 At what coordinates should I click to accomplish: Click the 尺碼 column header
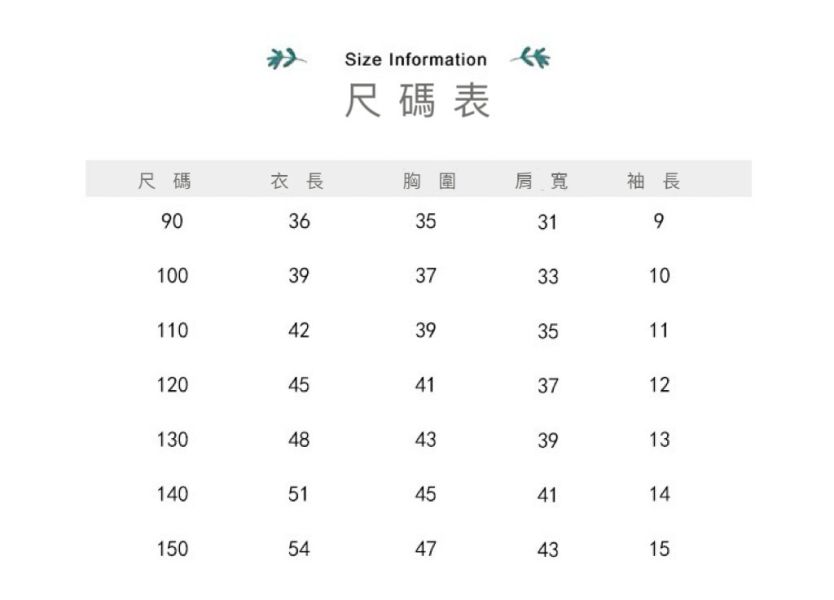(165, 182)
